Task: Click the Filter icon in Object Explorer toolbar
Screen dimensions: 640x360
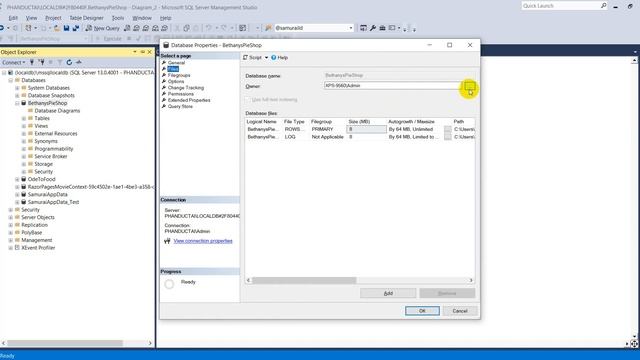Action: coord(60,62)
